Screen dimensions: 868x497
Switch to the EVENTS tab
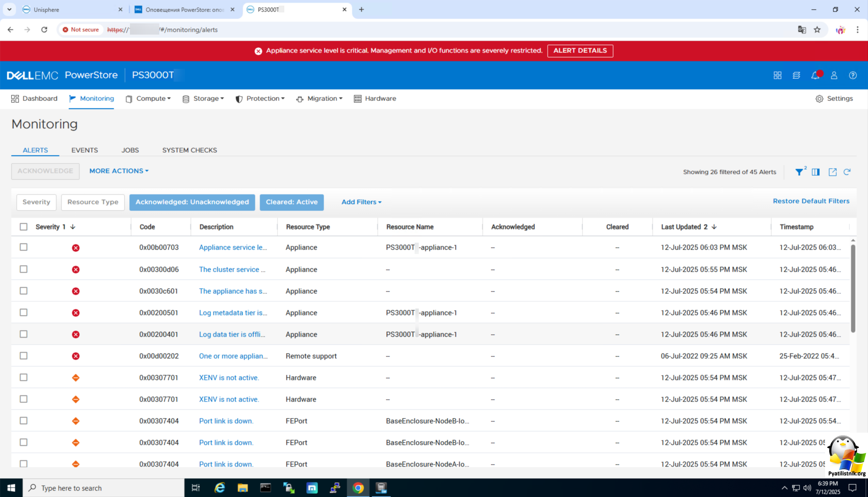click(85, 150)
